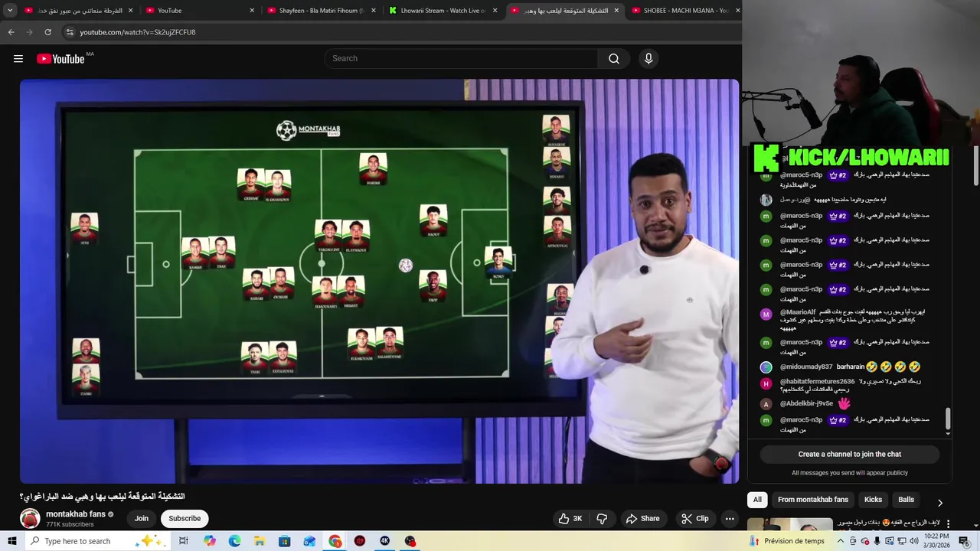980x551 pixels.
Task: Click the address bar URL youtube.com/watch
Action: 138,32
